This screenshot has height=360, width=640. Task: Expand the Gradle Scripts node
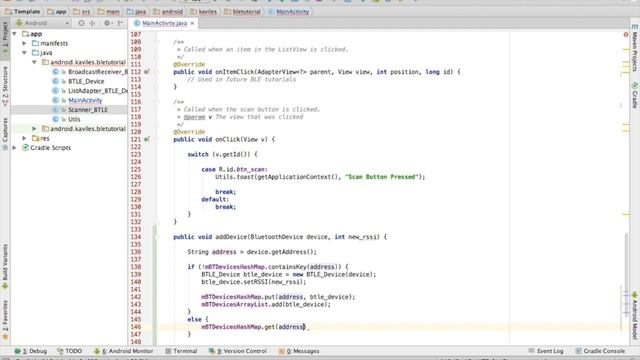15,148
